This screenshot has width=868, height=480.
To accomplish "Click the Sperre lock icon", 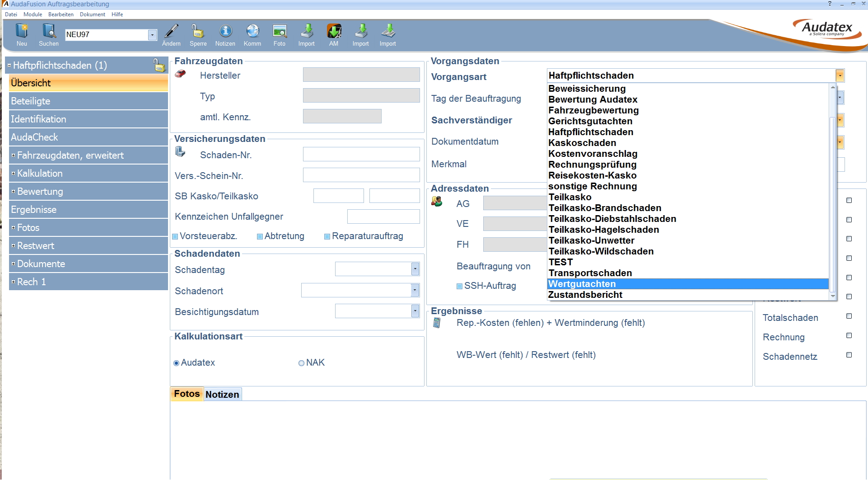I will tap(198, 31).
